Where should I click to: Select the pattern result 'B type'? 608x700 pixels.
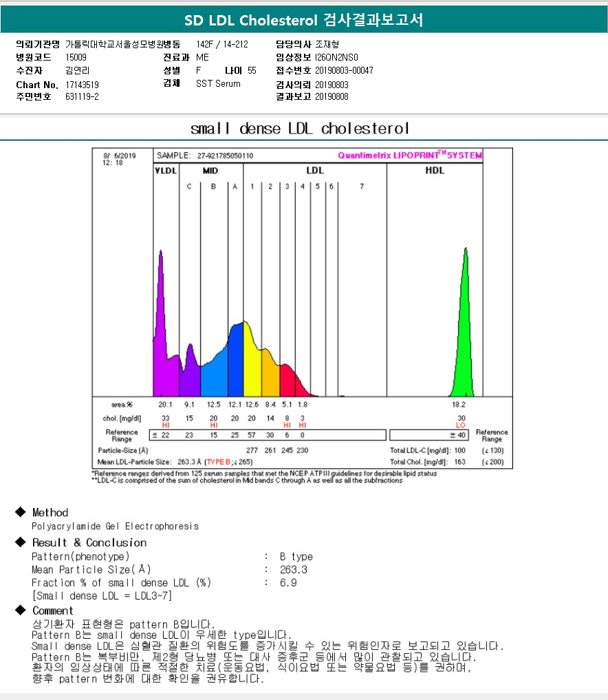coord(296,557)
